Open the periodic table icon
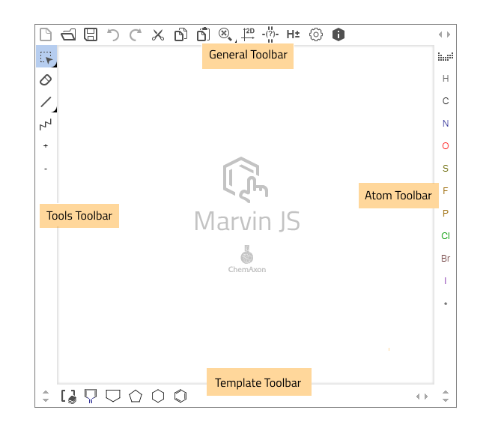The image size is (504, 425). coord(446,57)
